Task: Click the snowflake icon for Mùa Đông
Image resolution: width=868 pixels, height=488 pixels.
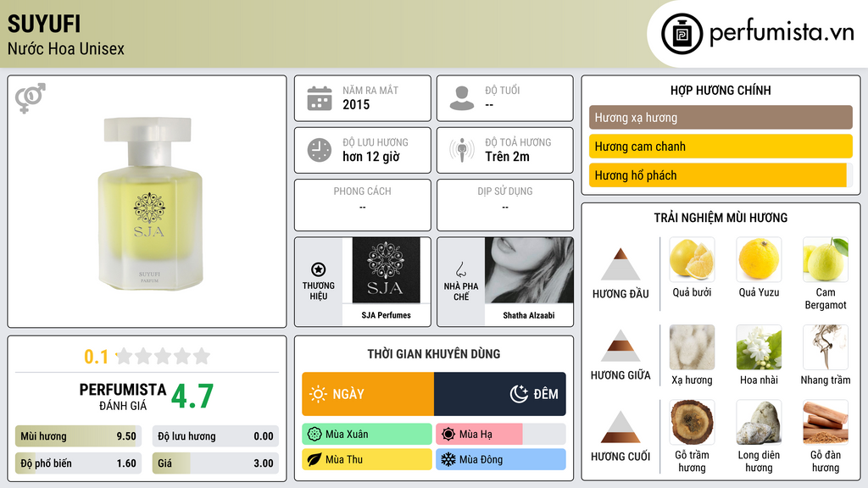Action: [448, 460]
